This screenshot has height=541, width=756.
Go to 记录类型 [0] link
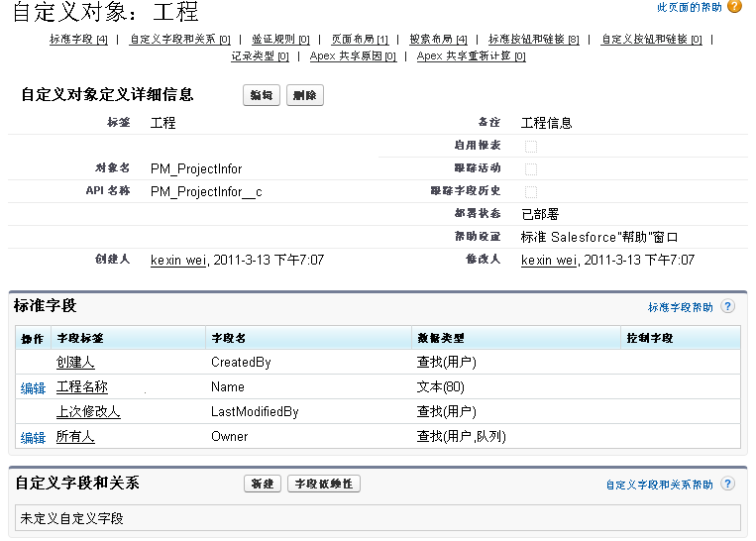coord(260,55)
